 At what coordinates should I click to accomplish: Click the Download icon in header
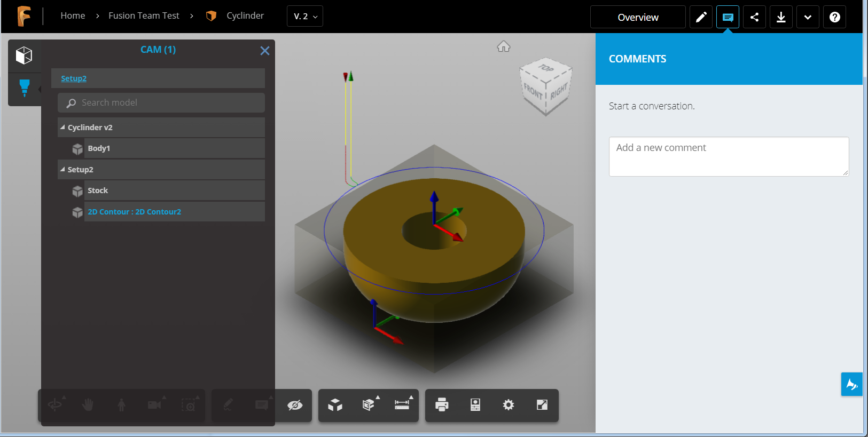[x=781, y=17]
